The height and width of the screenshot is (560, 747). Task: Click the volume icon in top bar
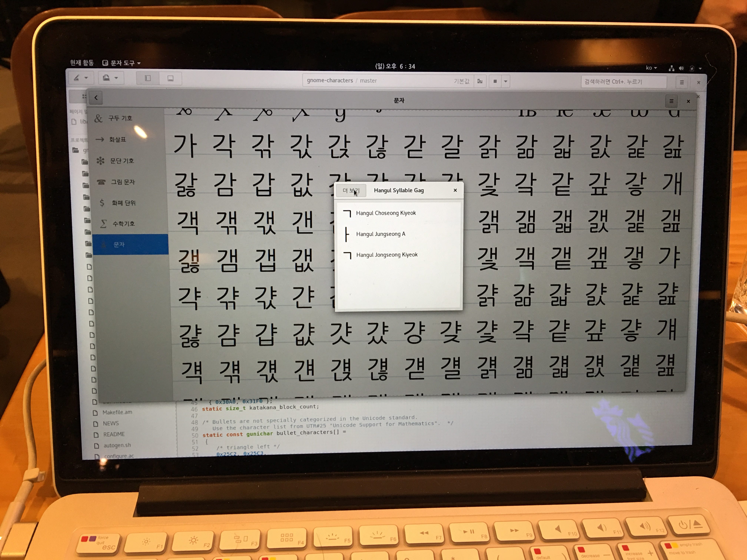[x=681, y=69]
